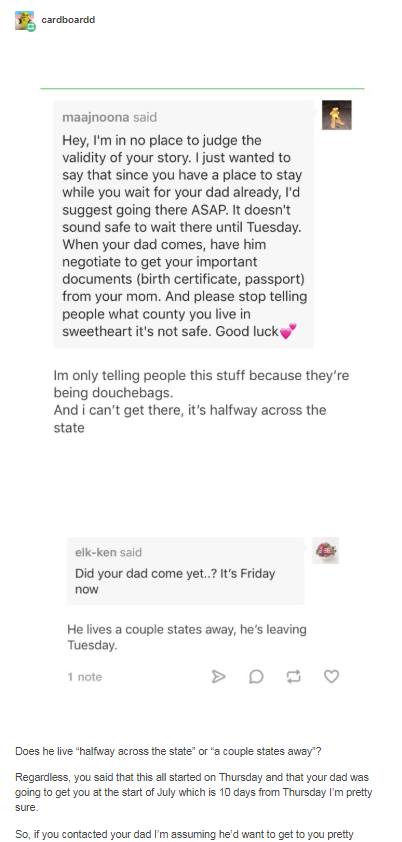The width and height of the screenshot is (402, 842).
Task: Open the reply speech bubble icon
Action: tap(256, 677)
